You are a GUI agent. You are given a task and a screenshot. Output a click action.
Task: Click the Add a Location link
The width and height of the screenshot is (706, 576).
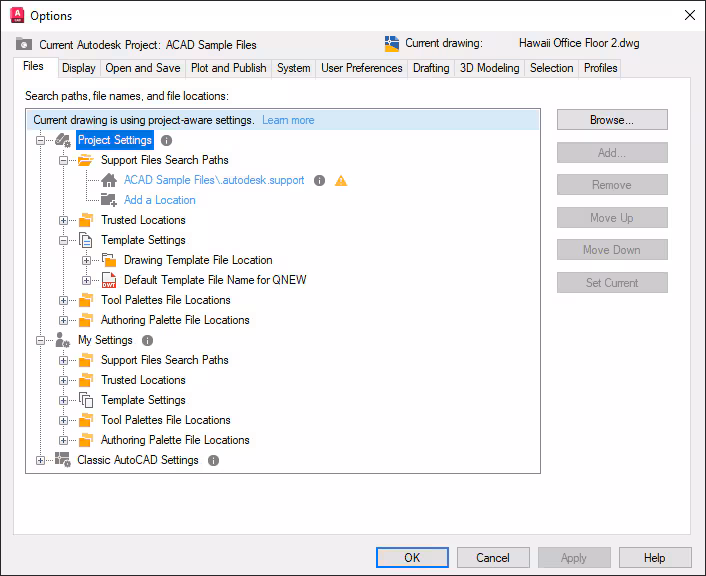159,200
